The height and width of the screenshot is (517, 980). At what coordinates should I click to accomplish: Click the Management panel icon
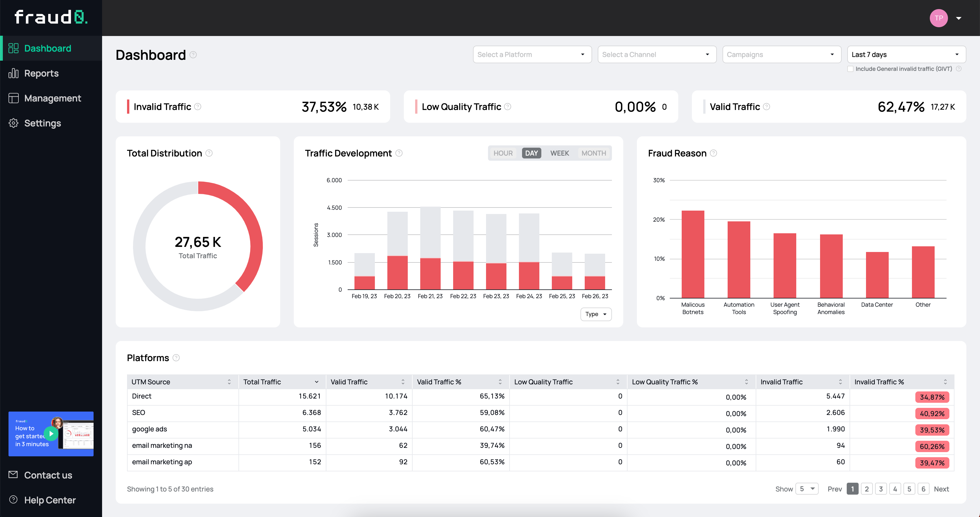click(x=13, y=98)
